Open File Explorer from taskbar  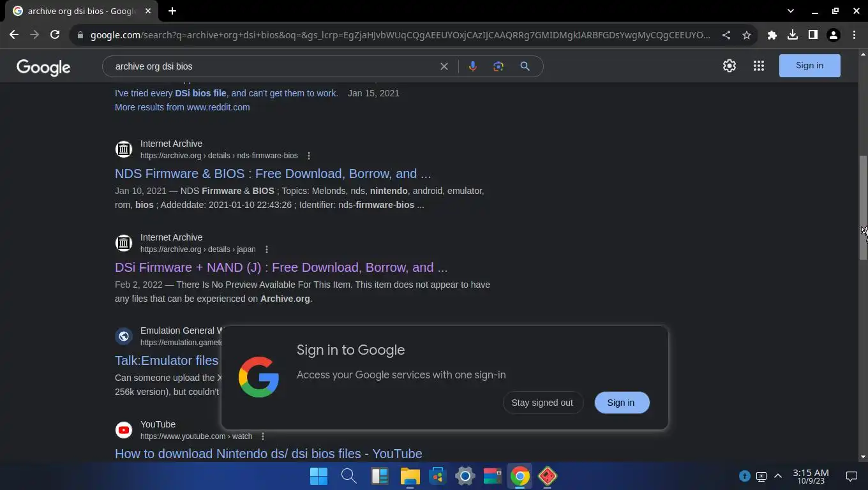point(410,476)
